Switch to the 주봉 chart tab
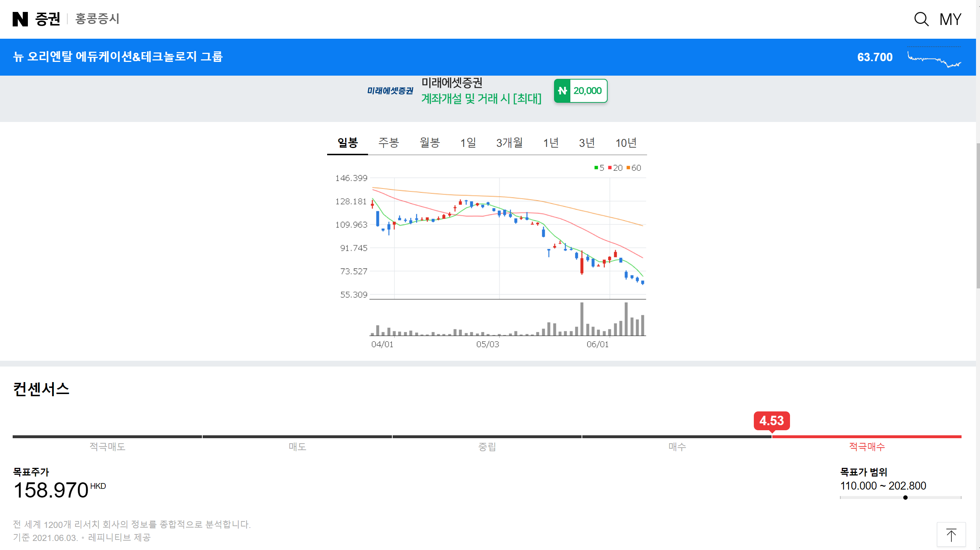 click(x=388, y=143)
